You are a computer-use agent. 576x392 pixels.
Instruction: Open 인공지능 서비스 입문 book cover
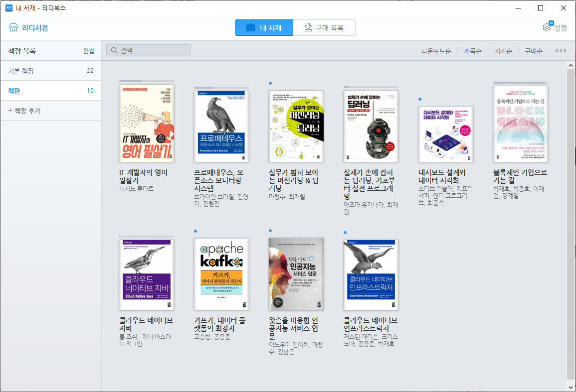296,274
